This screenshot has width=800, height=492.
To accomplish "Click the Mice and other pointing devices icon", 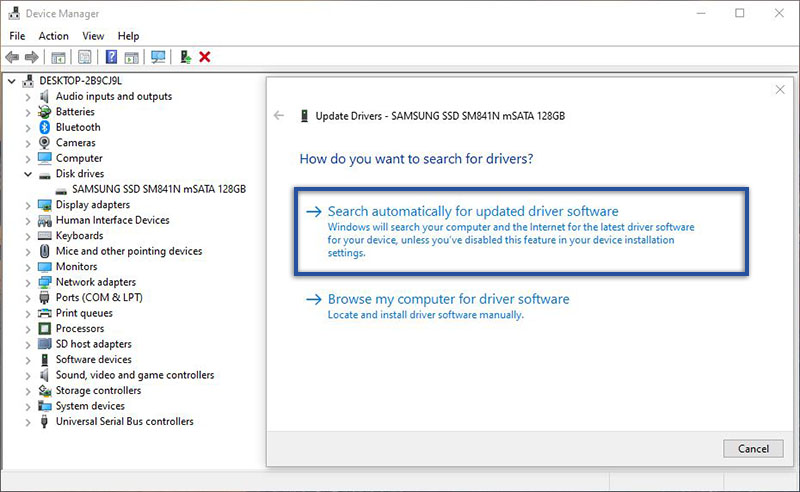I will (45, 251).
